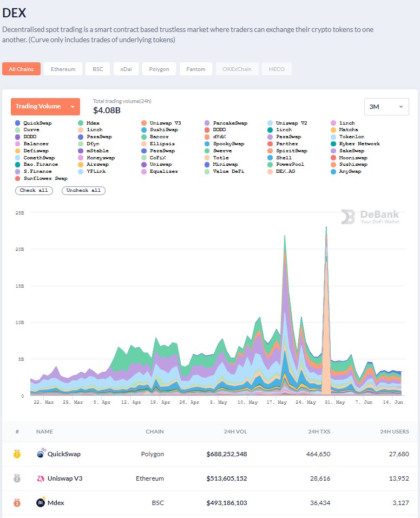Viewport: 420px width, 518px height.
Task: Toggle the Tokenlon legend entry
Action: coord(348,137)
